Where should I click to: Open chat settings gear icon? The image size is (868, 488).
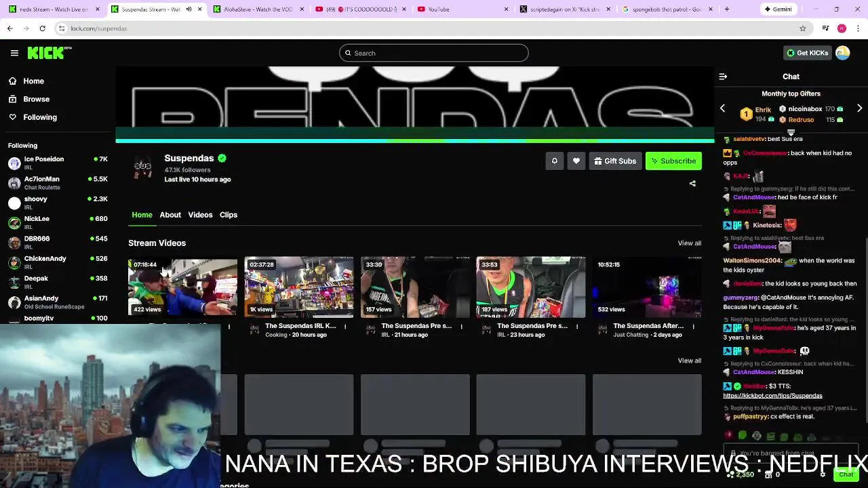click(x=823, y=474)
